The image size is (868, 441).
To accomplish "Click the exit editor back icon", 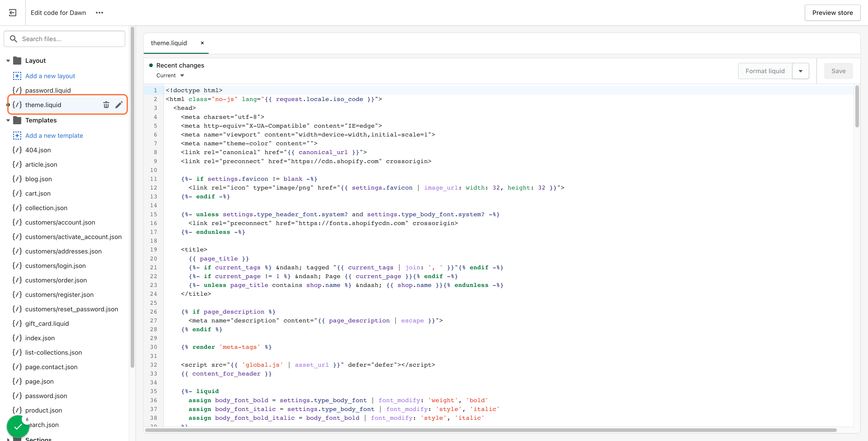I will coord(12,13).
